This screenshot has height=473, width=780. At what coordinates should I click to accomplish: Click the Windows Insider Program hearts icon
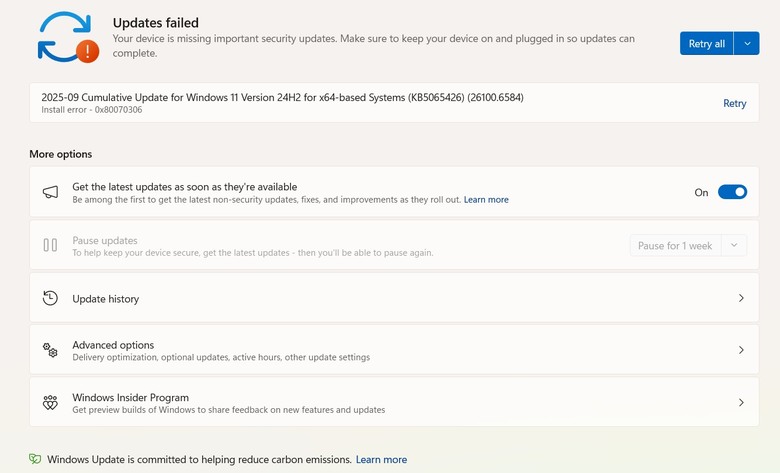coord(50,402)
